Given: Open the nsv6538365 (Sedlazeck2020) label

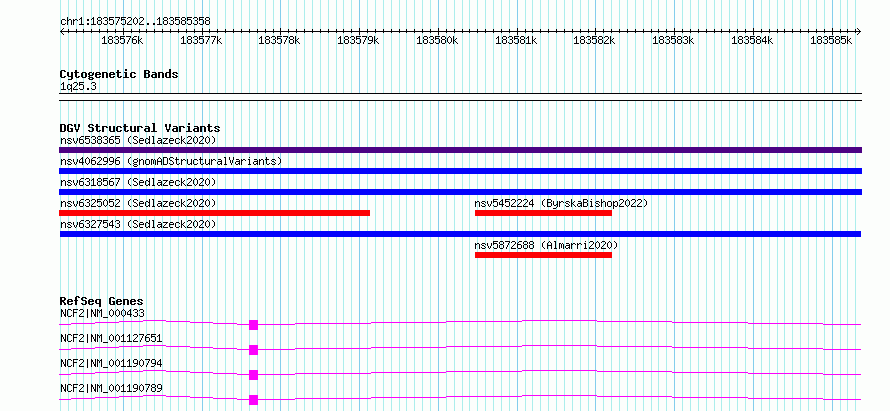Looking at the screenshot, I should point(138,140).
